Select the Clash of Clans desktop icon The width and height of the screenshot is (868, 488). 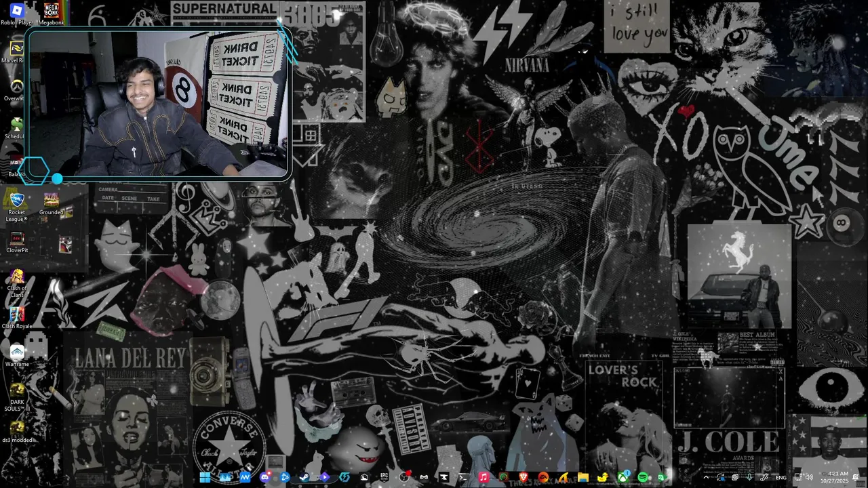[17, 283]
